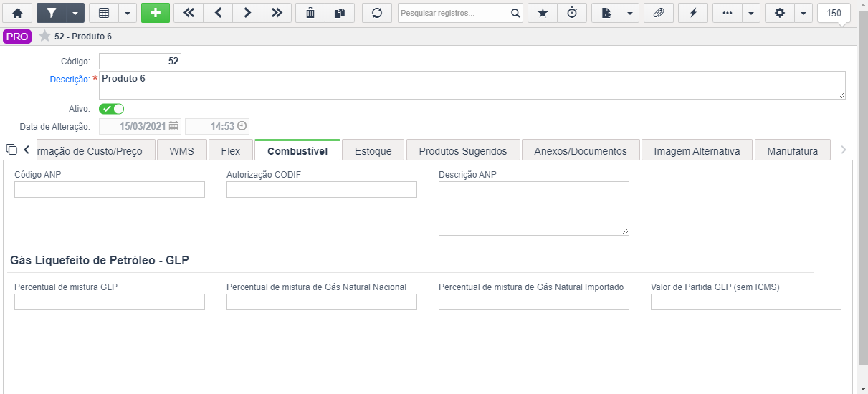Edit the Descrição text area
Viewport: 868px width, 394px height.
coord(472,85)
